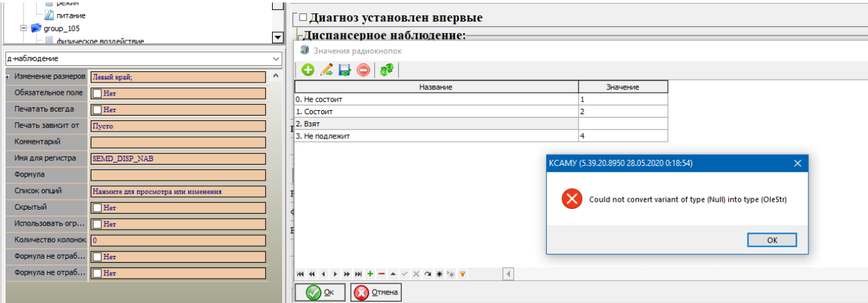This screenshot has height=303, width=868.
Task: Cancel edit with grey X in navigator
Action: 416,274
